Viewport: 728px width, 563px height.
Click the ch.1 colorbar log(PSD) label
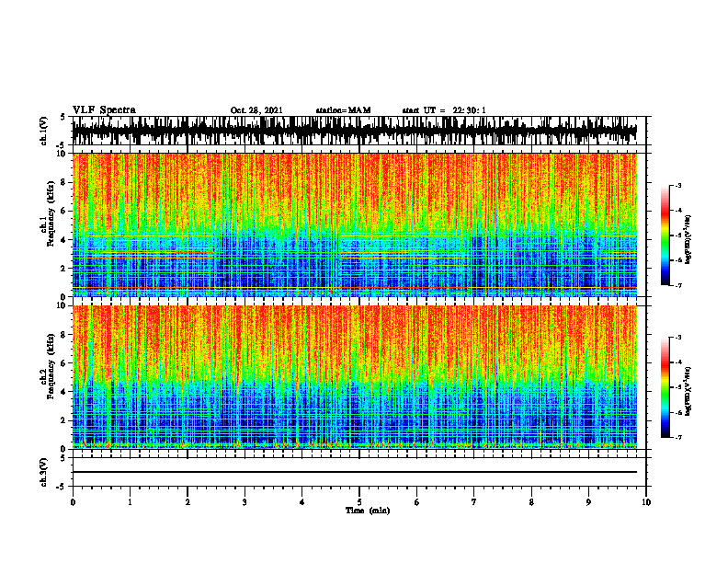pyautogui.click(x=688, y=240)
